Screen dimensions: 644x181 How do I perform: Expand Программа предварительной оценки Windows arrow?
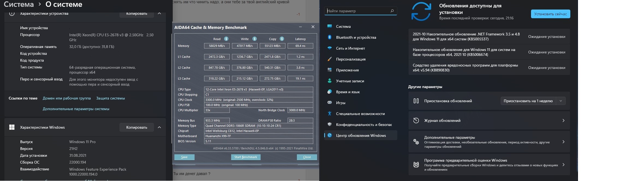563,165
